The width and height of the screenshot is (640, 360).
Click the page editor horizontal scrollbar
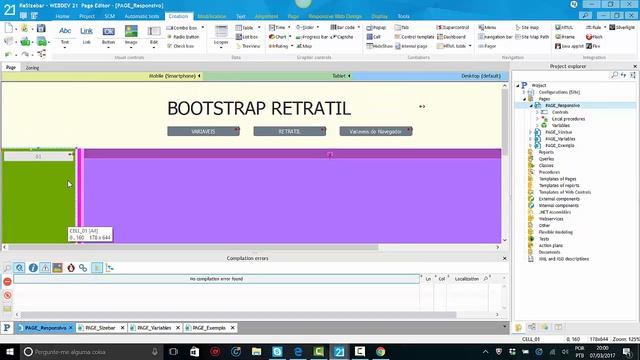[x=193, y=247]
